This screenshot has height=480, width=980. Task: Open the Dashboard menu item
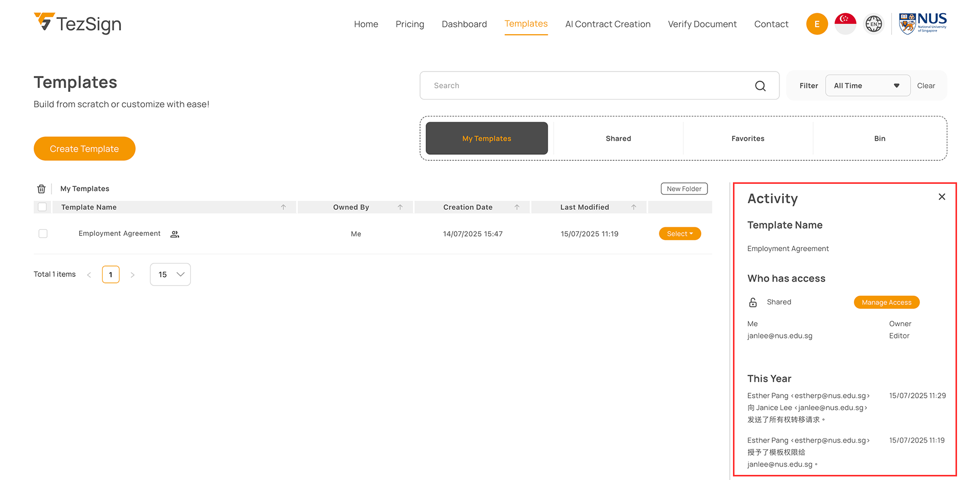point(464,24)
